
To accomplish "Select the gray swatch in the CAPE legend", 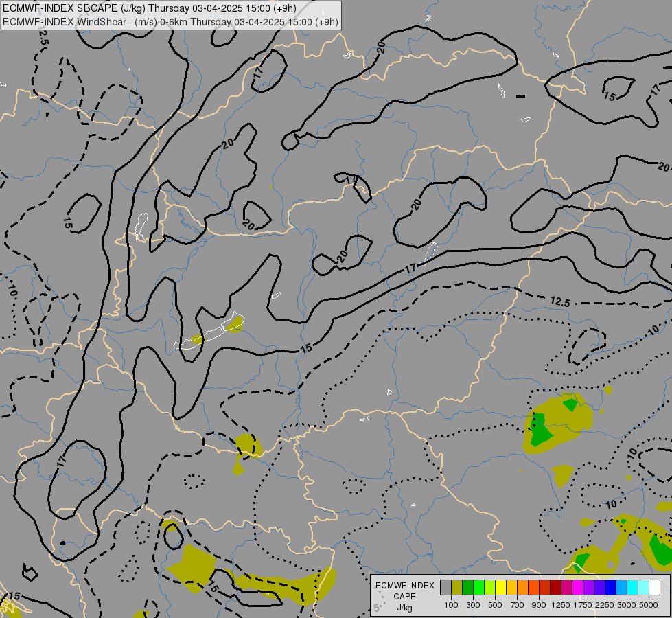I will [445, 588].
